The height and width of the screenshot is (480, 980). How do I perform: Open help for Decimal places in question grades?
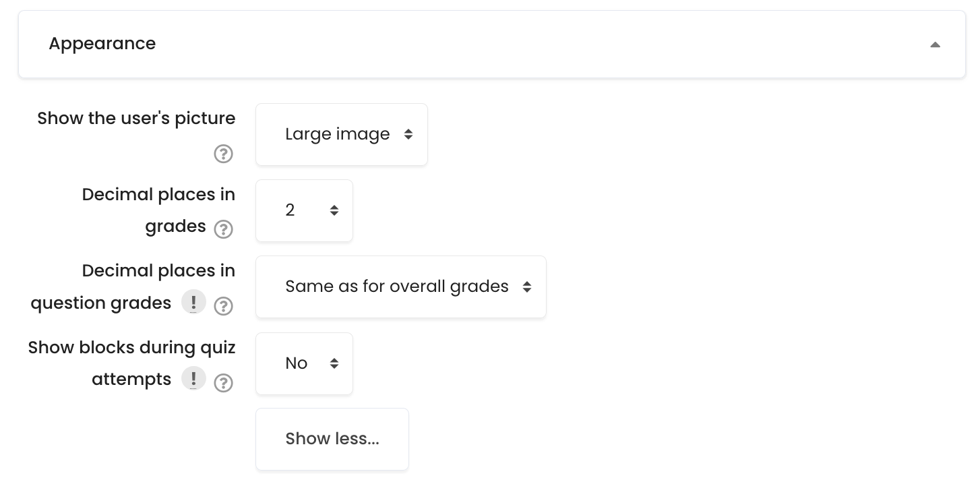click(x=223, y=306)
